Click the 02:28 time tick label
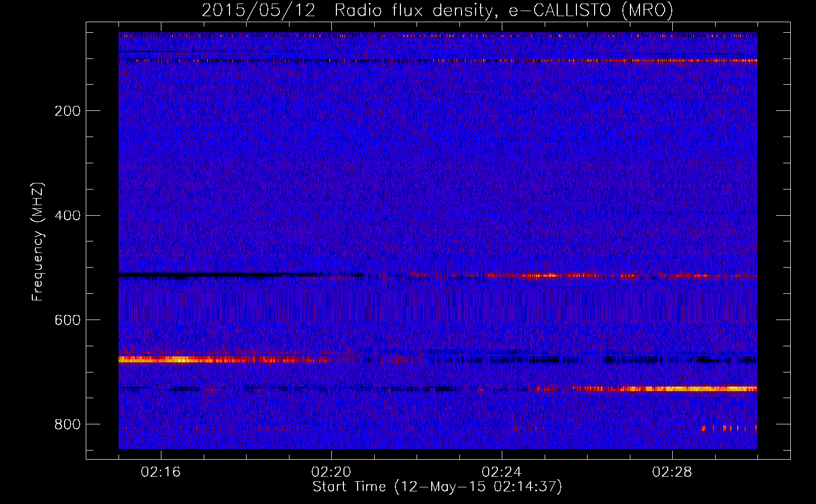This screenshot has width=816, height=504. 672,472
